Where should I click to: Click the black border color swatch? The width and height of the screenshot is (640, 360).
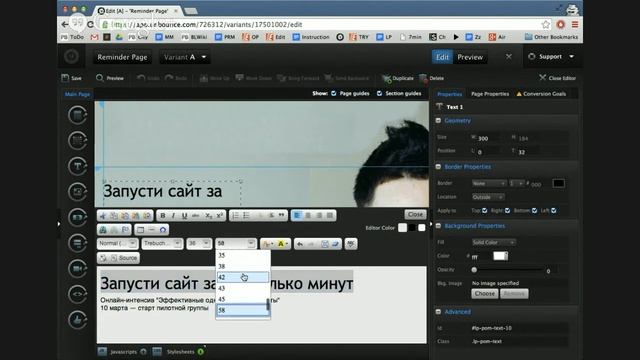[558, 184]
